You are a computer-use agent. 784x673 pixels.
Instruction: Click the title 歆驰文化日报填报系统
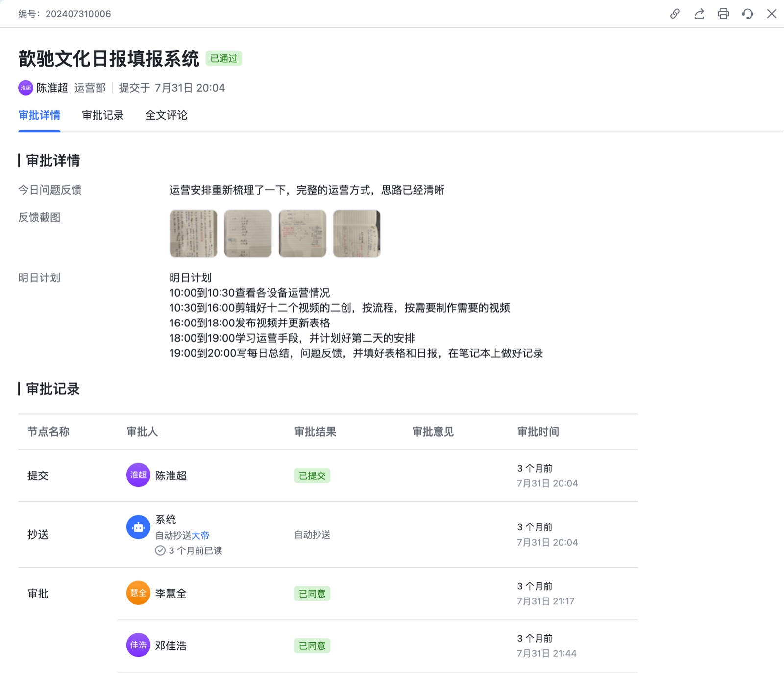pos(109,58)
